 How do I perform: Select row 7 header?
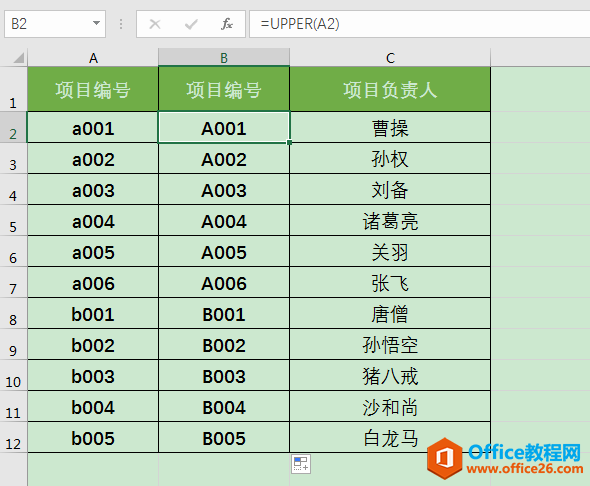(x=13, y=282)
